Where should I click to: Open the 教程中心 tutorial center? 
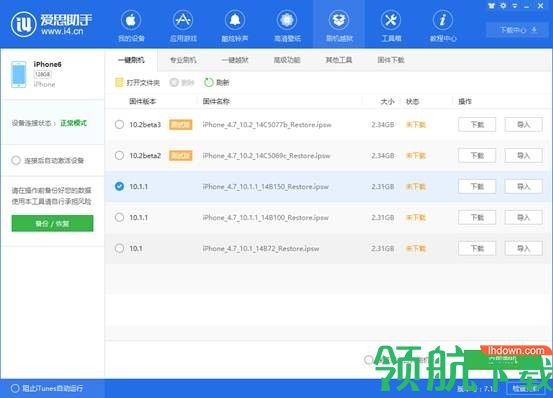coord(443,26)
